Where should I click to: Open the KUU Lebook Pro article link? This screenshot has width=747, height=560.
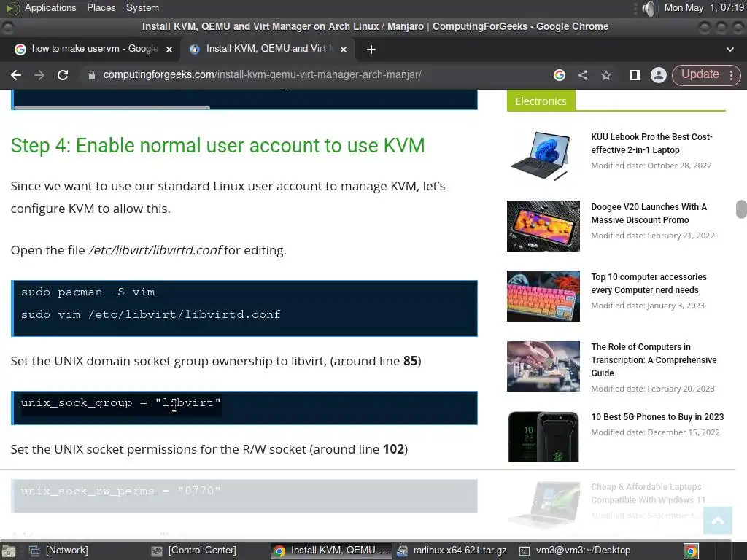pyautogui.click(x=651, y=144)
